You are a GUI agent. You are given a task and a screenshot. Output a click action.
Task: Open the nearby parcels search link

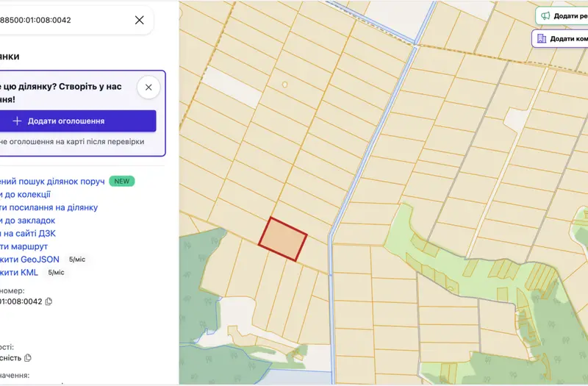[x=52, y=182]
